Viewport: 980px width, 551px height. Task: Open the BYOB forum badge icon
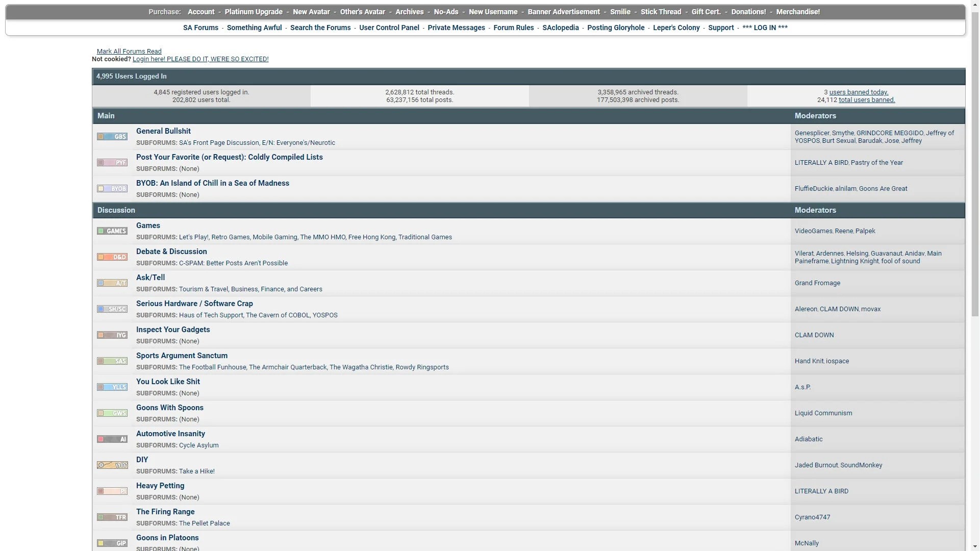[x=112, y=189]
